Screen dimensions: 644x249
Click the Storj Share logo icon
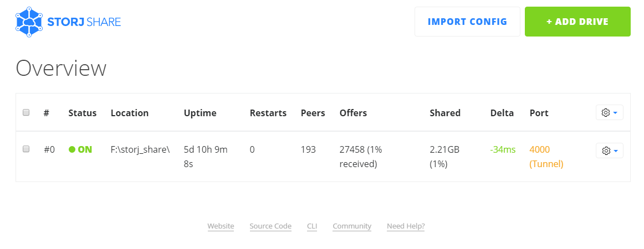(x=29, y=22)
